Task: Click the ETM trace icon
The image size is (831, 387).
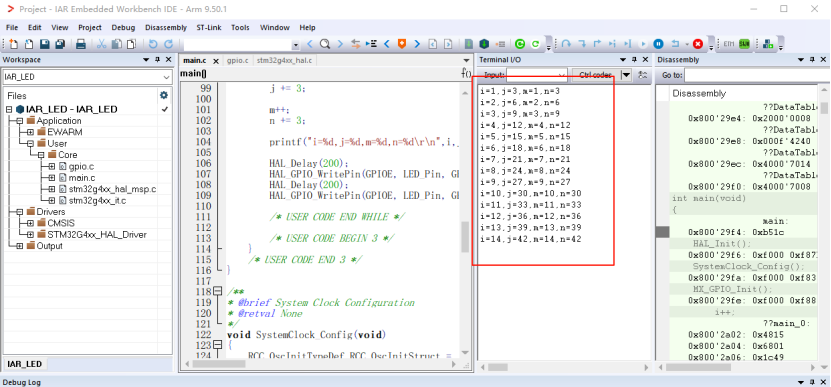Action: tap(729, 44)
